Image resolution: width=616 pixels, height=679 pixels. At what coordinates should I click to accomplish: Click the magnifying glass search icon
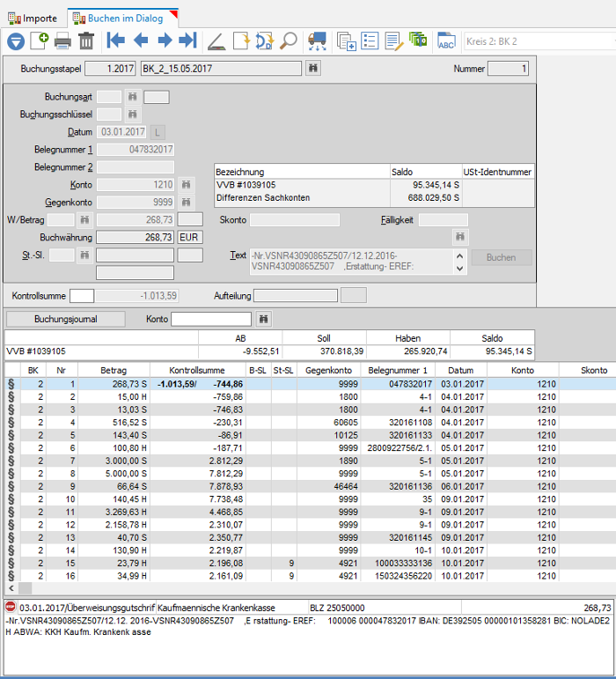[289, 41]
